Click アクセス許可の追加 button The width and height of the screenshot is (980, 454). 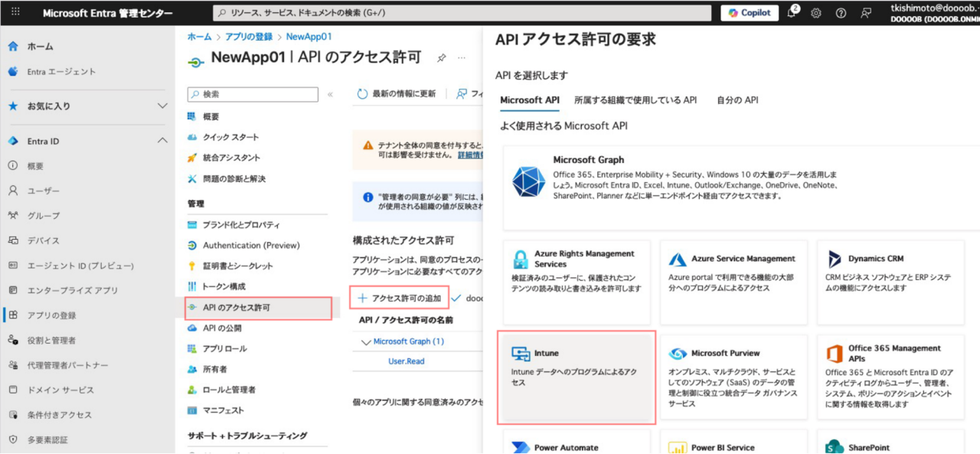point(399,298)
